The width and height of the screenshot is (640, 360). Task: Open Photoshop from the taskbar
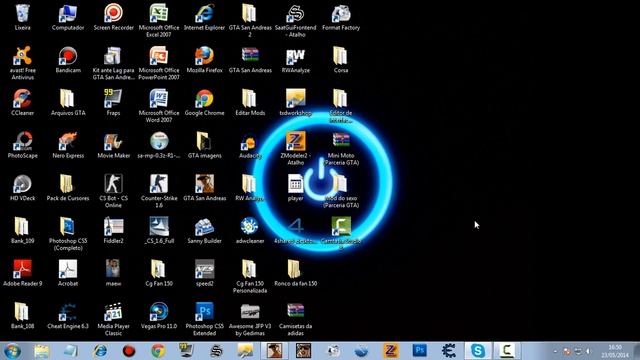point(419,351)
